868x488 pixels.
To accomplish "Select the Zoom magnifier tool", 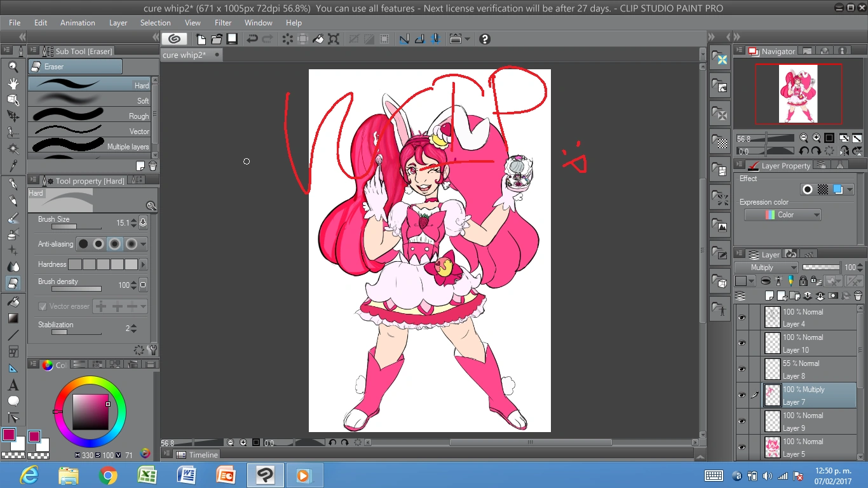I will coord(13,67).
